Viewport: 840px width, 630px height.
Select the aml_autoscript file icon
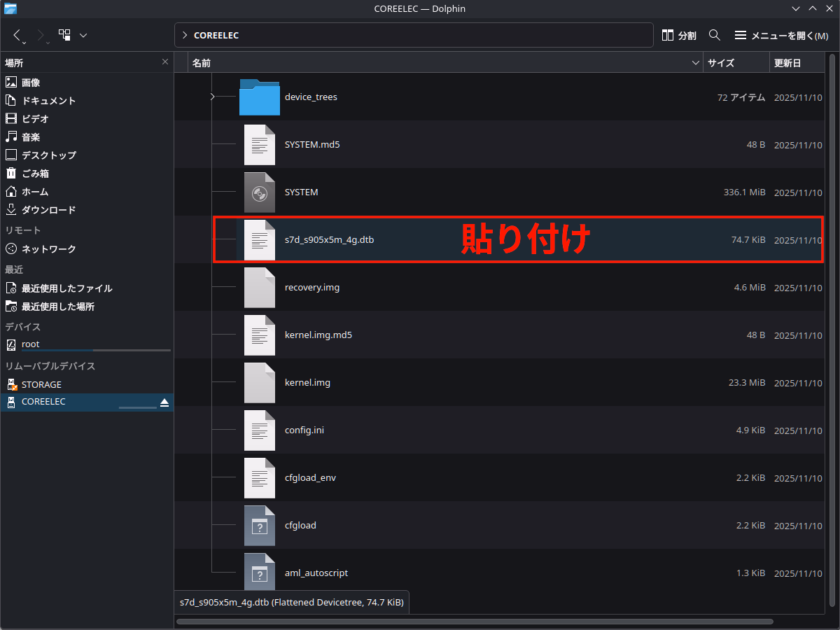point(260,572)
